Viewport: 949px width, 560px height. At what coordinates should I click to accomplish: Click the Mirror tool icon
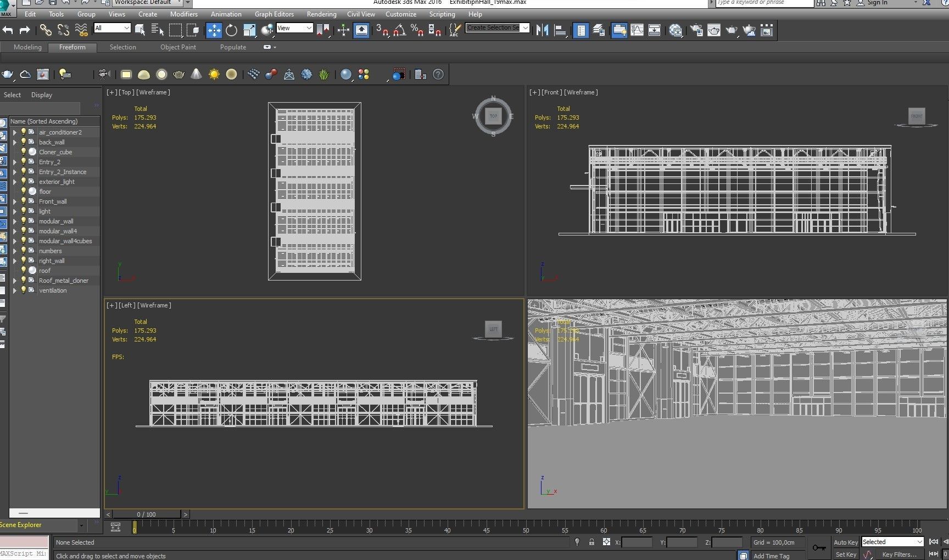pos(542,30)
